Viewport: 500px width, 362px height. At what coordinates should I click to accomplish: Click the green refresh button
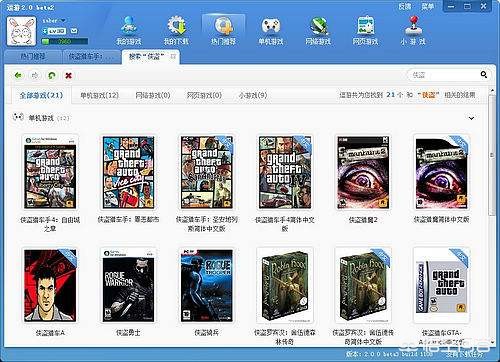pyautogui.click(x=52, y=76)
